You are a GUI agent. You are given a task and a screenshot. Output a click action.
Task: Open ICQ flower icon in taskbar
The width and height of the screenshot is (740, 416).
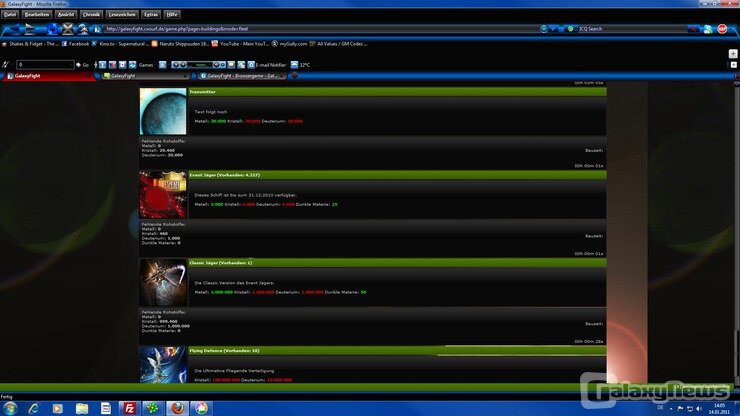pos(153,408)
